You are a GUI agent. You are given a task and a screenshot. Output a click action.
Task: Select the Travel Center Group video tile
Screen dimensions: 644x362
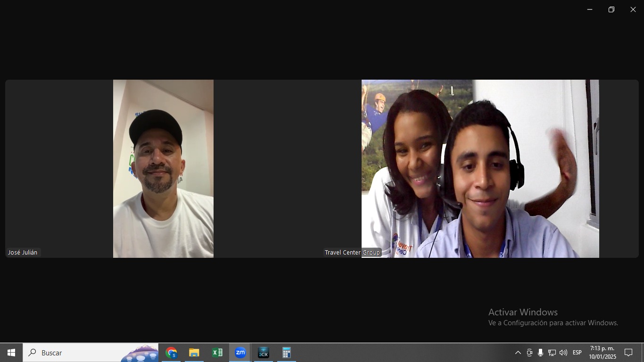pos(480,169)
